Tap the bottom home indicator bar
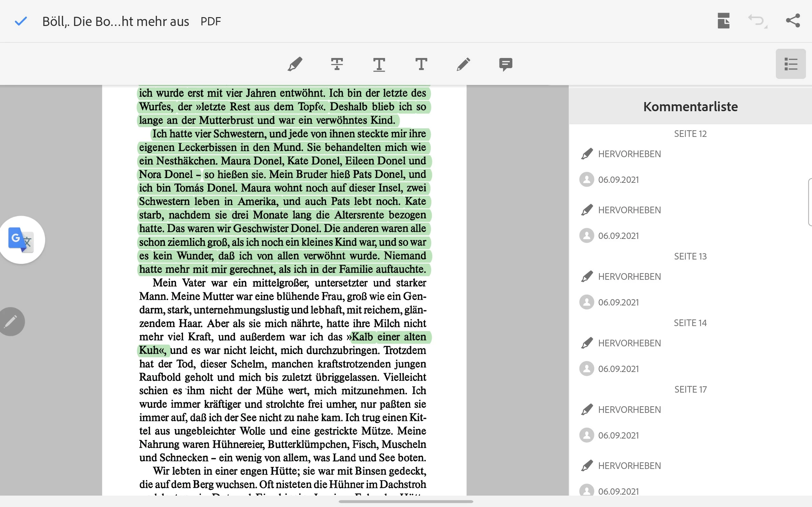The image size is (812, 507). pyautogui.click(x=406, y=502)
